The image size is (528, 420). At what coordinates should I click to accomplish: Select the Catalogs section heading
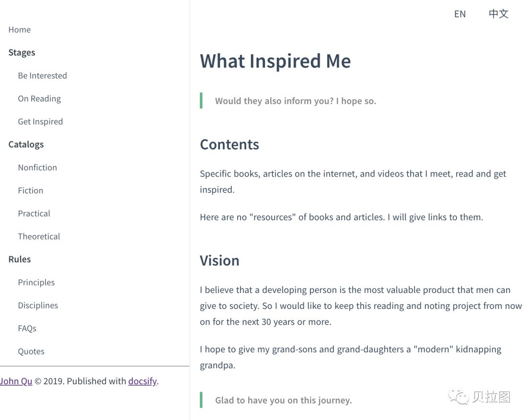[x=26, y=145]
